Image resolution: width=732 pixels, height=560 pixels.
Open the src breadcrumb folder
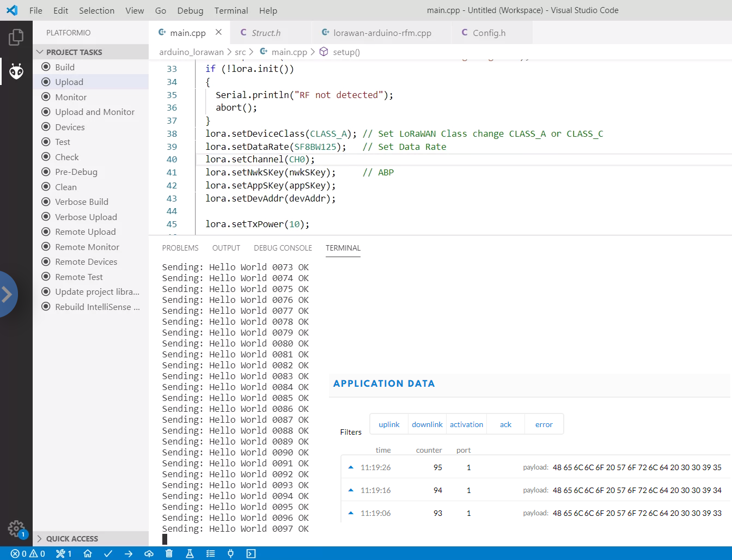pyautogui.click(x=240, y=52)
